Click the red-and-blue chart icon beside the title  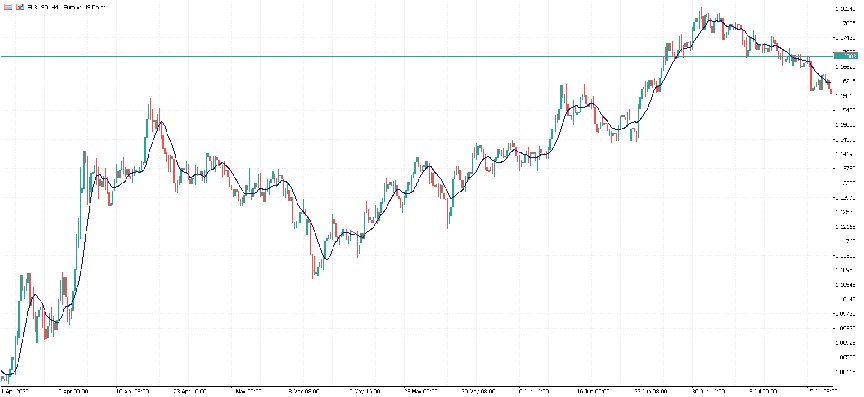tap(19, 7)
